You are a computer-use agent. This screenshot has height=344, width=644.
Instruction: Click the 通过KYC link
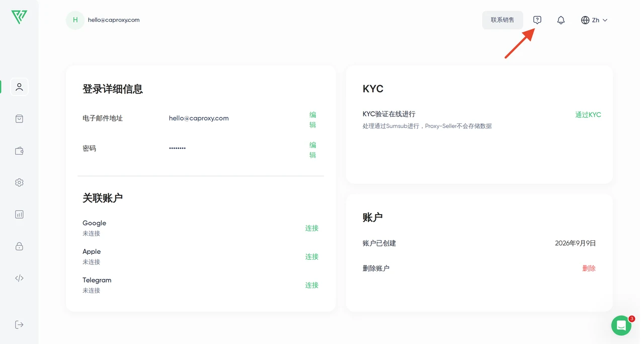[x=588, y=115]
